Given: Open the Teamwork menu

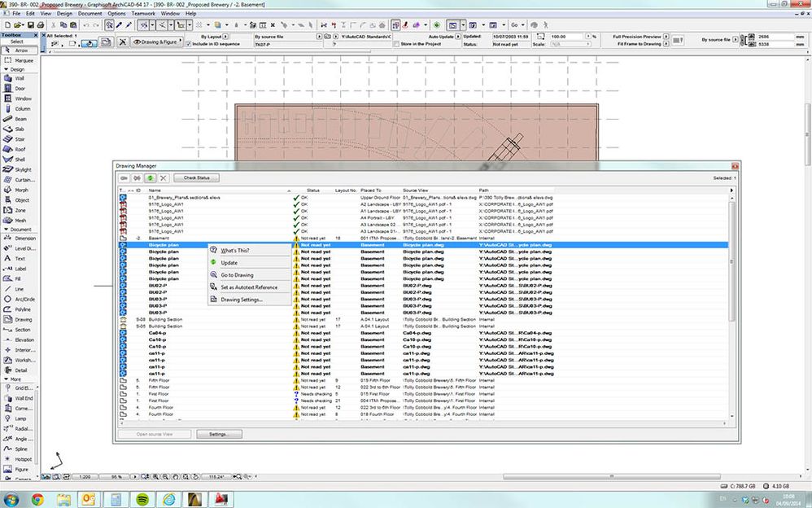Looking at the screenshot, I should tap(142, 14).
